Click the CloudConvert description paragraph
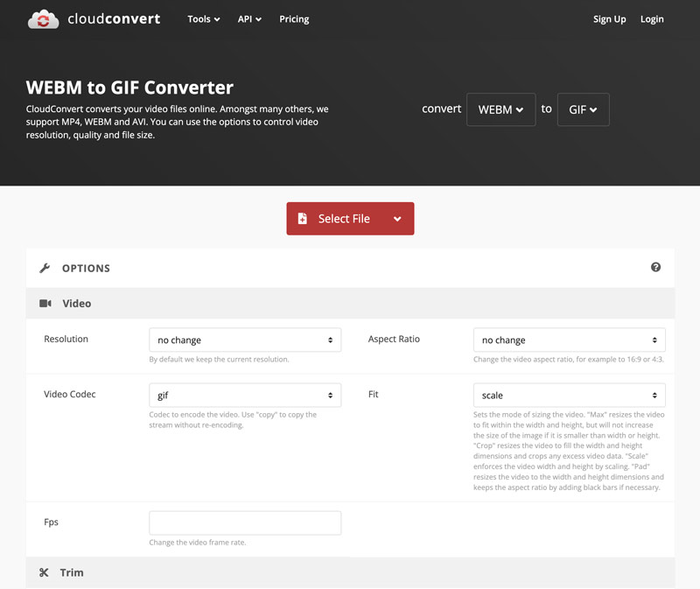 [x=178, y=122]
